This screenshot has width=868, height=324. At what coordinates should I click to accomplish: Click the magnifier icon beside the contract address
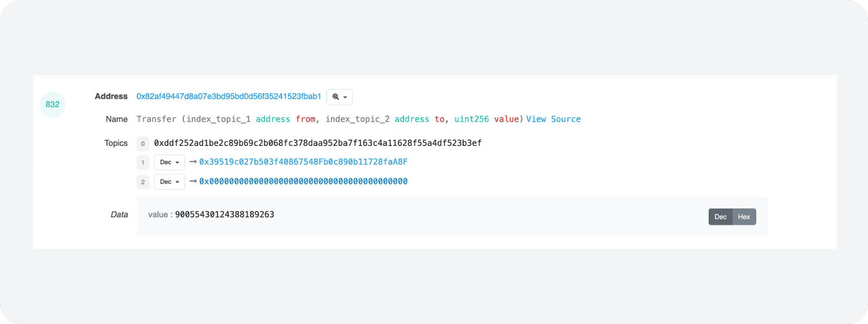coord(336,97)
